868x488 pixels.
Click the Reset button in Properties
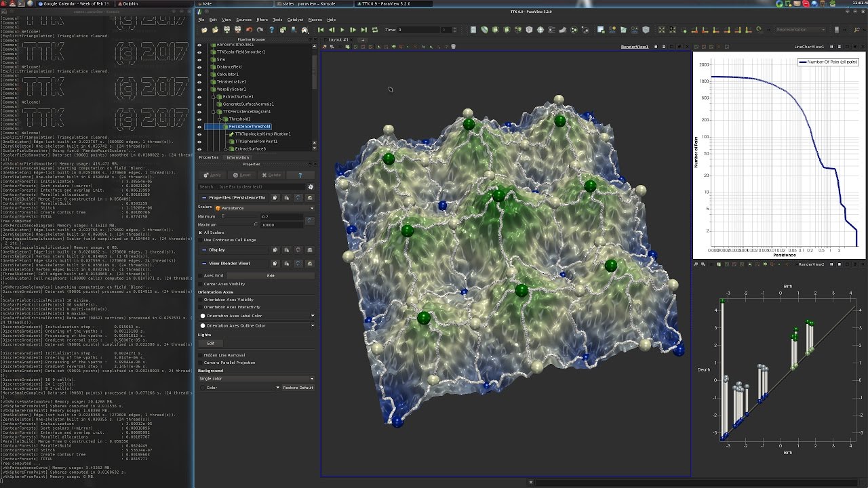click(x=242, y=175)
